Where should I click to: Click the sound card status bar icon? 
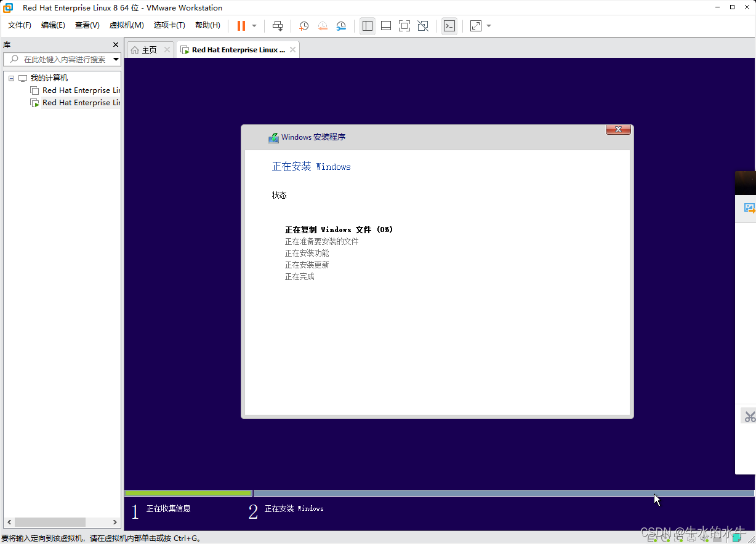tap(704, 538)
